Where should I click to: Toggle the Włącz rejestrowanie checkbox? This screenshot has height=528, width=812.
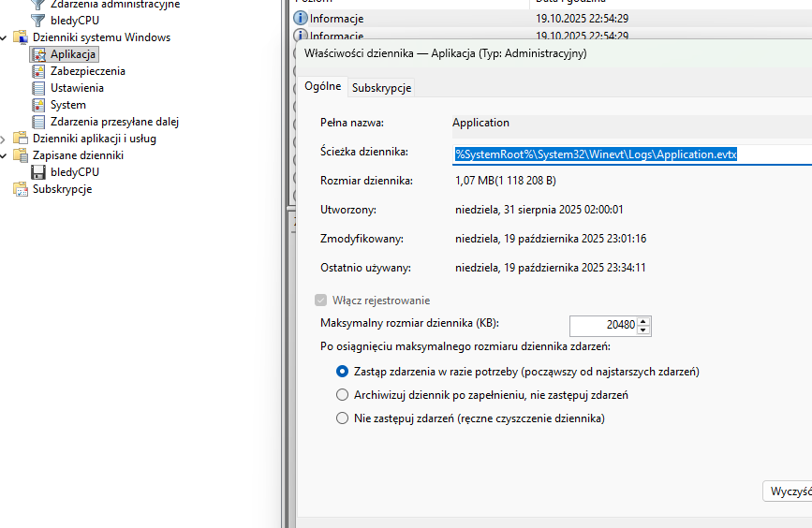[x=321, y=301]
